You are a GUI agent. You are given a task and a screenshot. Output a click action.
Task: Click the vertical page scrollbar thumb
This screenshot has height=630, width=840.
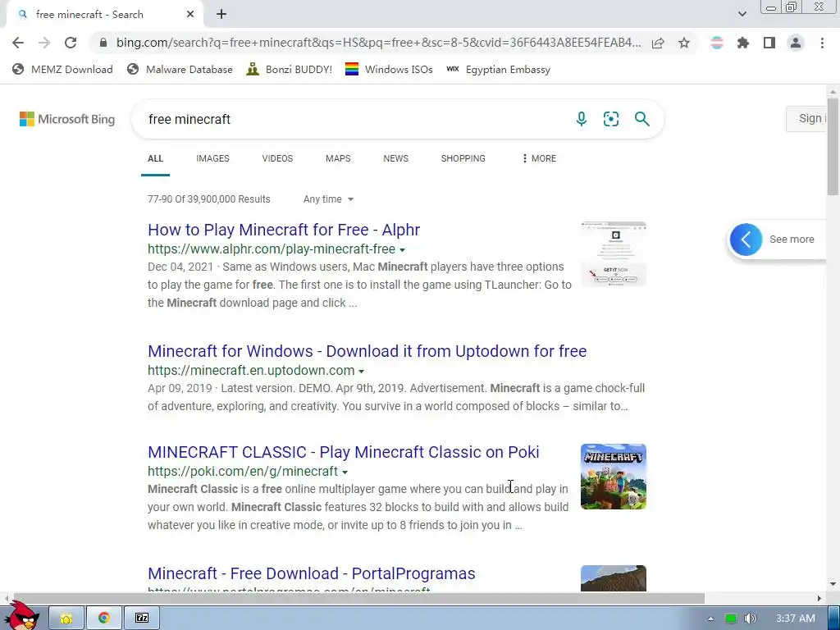[x=833, y=146]
